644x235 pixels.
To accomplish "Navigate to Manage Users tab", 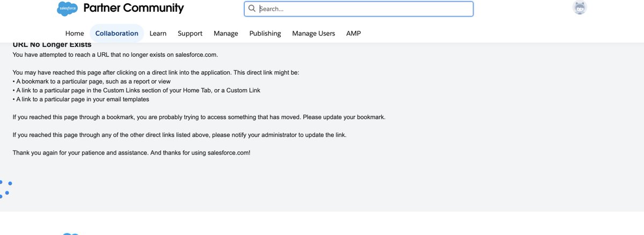I will [313, 33].
